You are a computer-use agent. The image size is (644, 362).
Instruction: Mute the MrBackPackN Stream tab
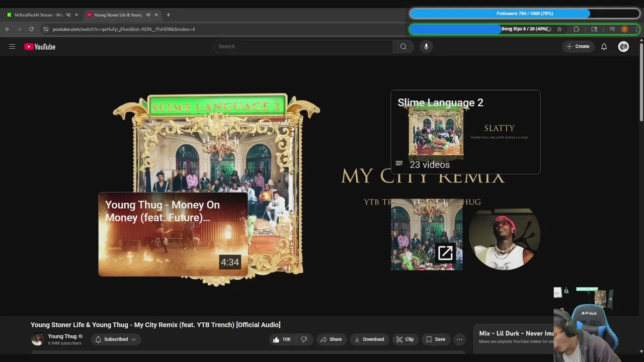click(68, 15)
